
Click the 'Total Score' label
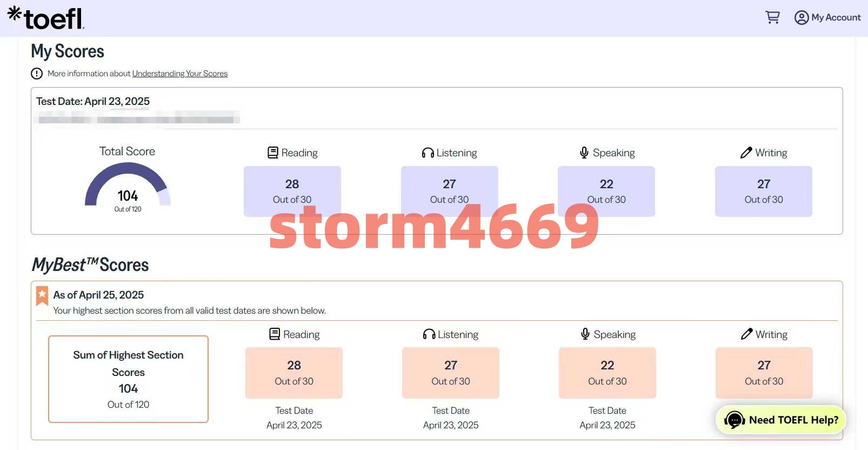coord(127,151)
